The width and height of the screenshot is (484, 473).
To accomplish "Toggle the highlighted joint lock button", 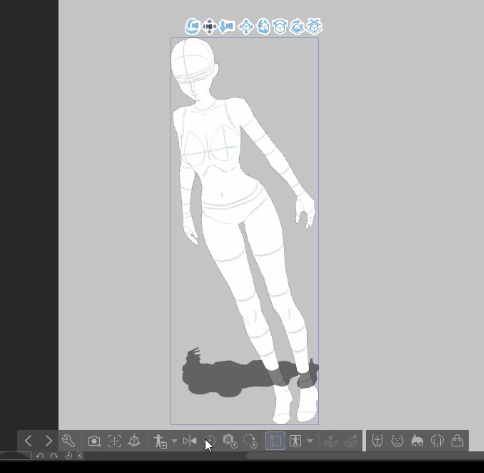I will click(x=275, y=441).
